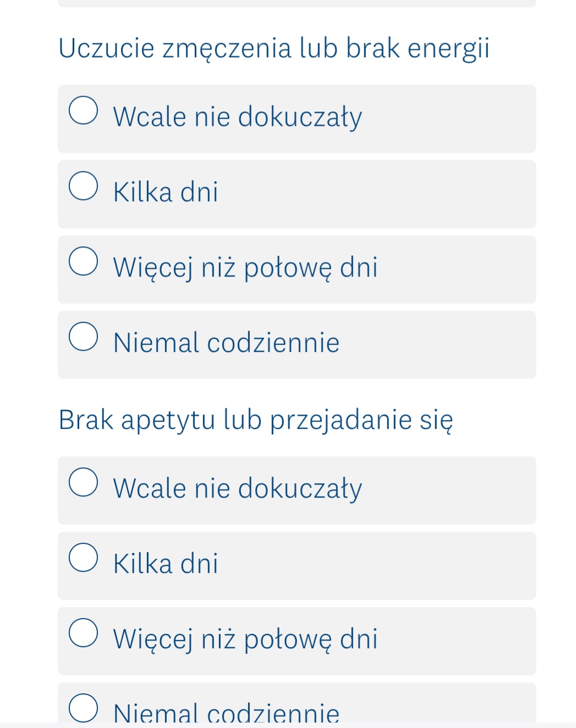Click 'Wcale nie dokuczały' label text under appetite question
The height and width of the screenshot is (728, 576).
(237, 489)
